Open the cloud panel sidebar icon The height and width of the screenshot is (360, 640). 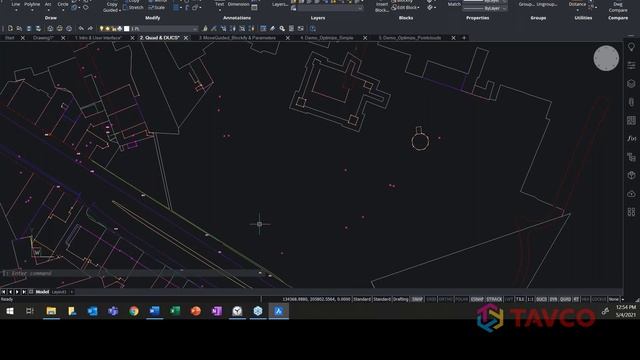[631, 194]
